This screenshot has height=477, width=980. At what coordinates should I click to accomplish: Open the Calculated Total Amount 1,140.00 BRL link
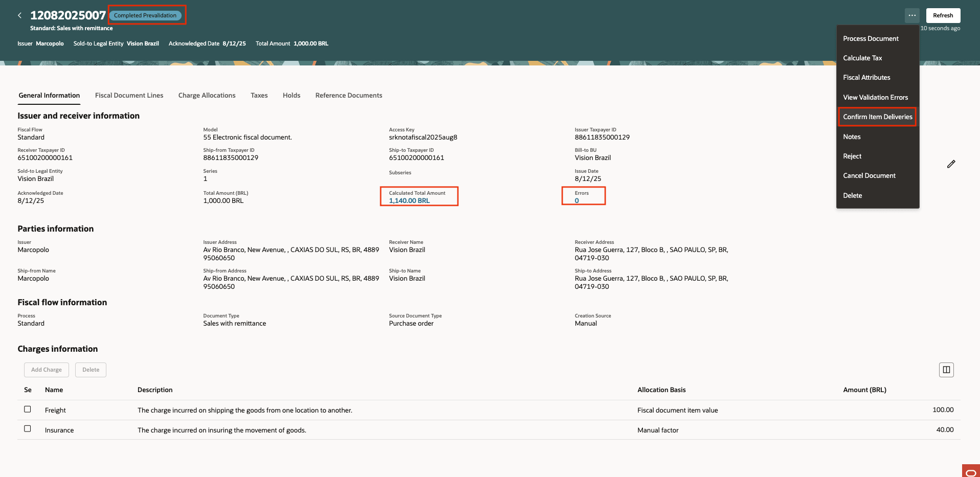pos(409,201)
